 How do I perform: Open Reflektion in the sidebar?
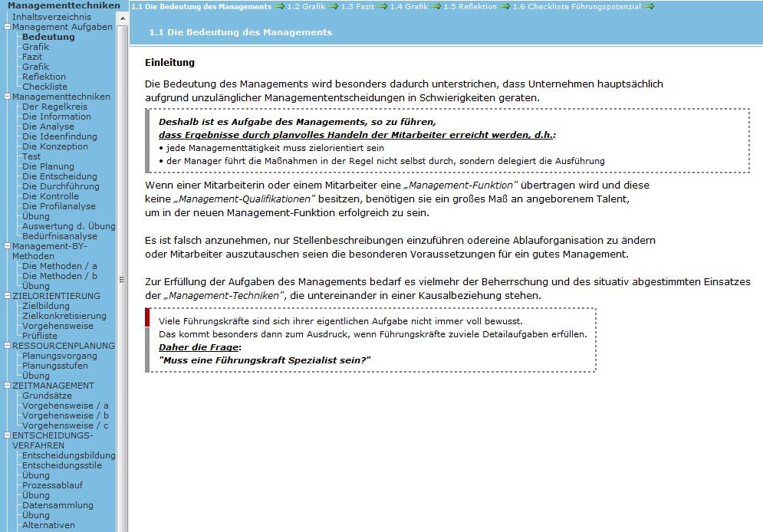point(44,77)
